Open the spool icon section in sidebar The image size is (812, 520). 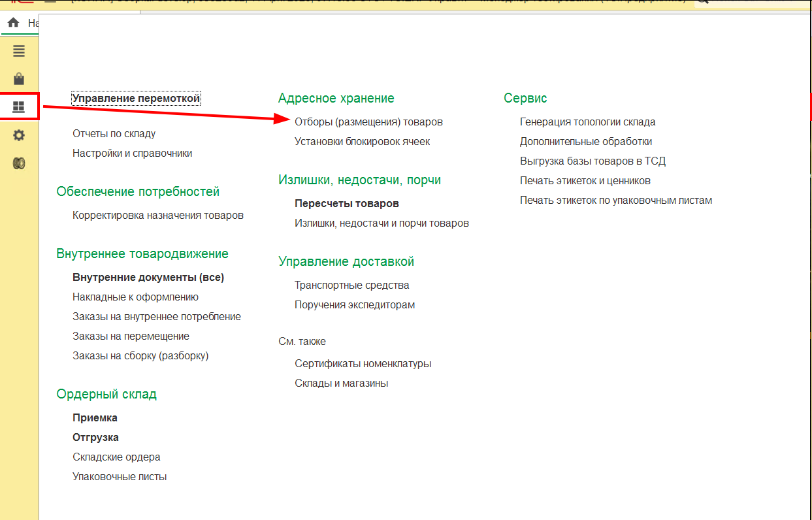coord(19,163)
